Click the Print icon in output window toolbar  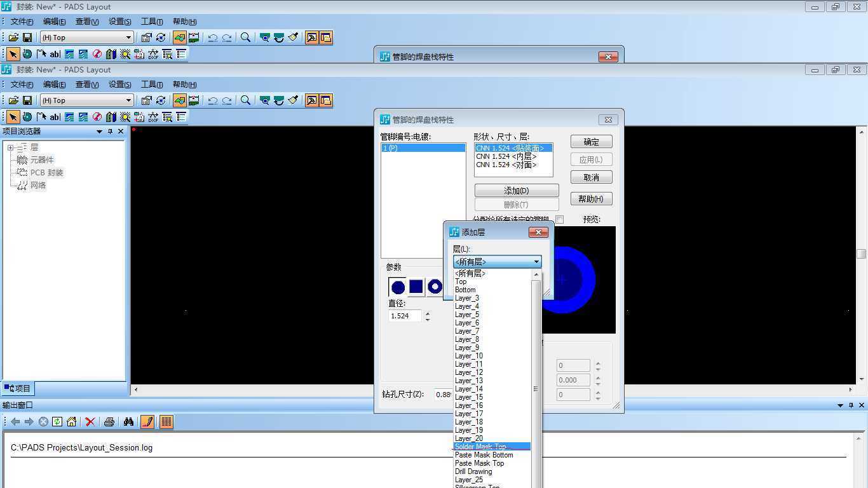109,422
